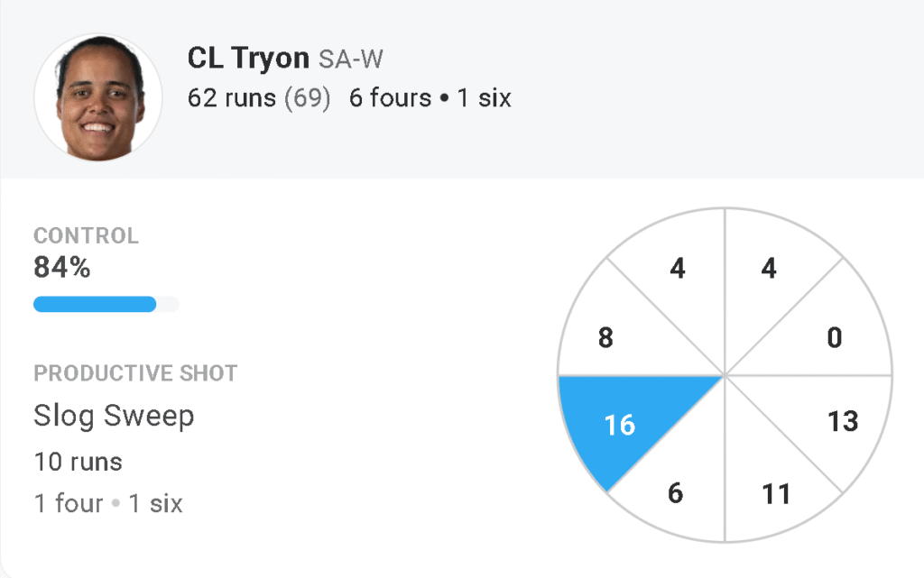Viewport: 924px width, 578px height.
Task: Click the 62 runs (69) score text
Action: 259,97
